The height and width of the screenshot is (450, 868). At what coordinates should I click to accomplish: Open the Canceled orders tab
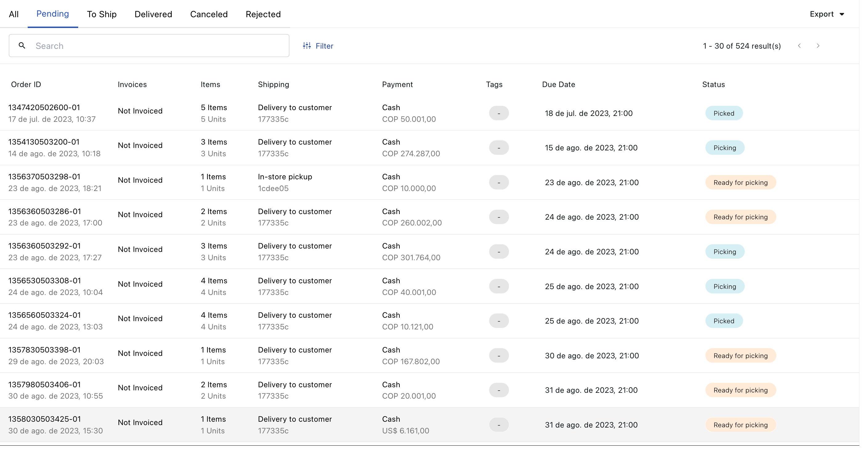[209, 14]
